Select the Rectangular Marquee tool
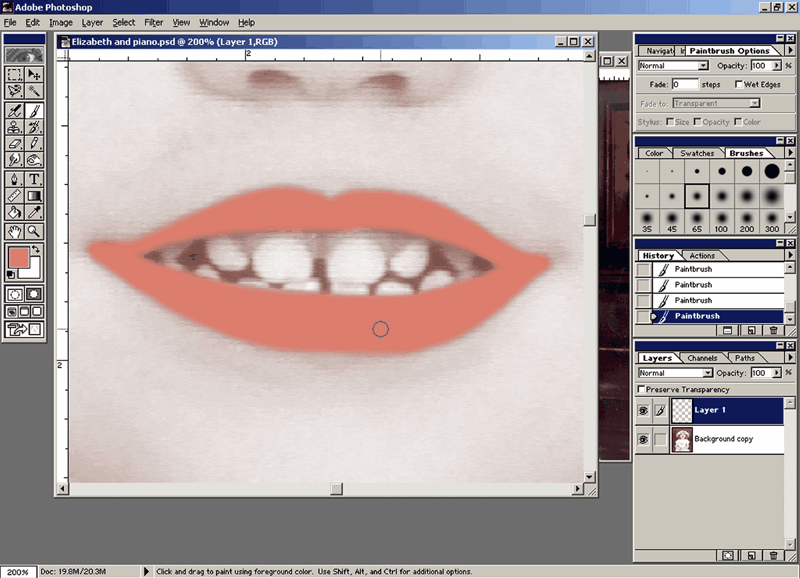Image resolution: width=800 pixels, height=578 pixels. pyautogui.click(x=15, y=74)
